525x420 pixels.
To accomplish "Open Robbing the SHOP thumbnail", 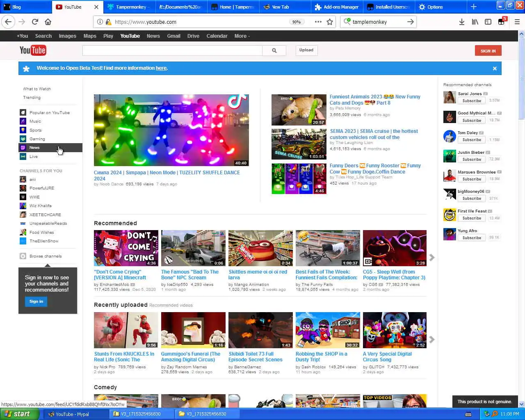I will pos(328,330).
